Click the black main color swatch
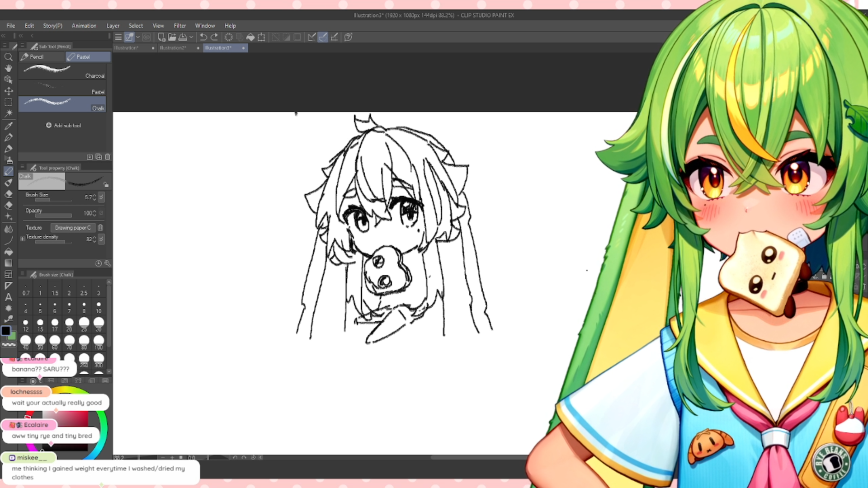 [6, 331]
